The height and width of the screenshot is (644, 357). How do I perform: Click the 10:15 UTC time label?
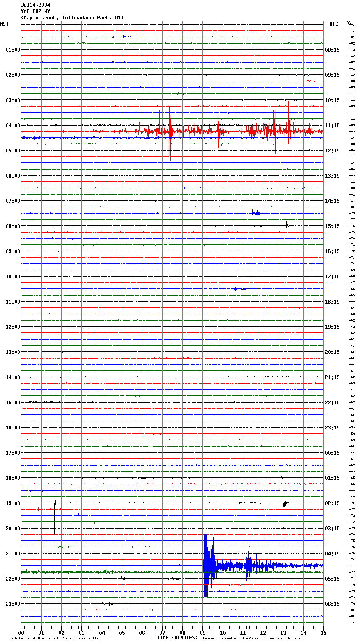(332, 100)
